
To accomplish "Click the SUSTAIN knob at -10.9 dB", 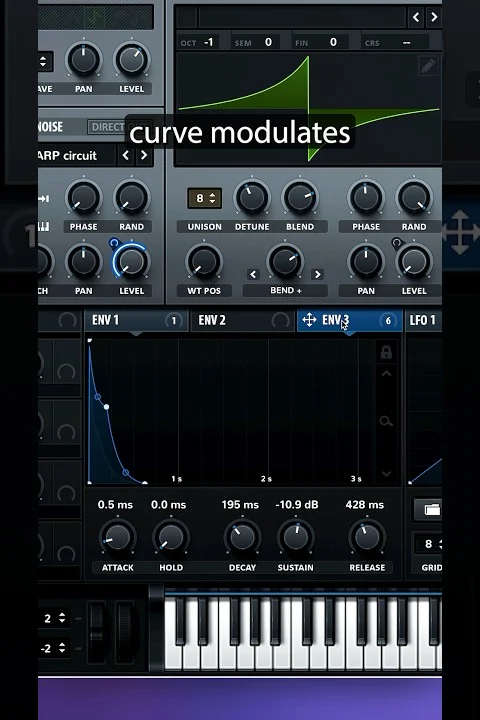I will (x=296, y=537).
